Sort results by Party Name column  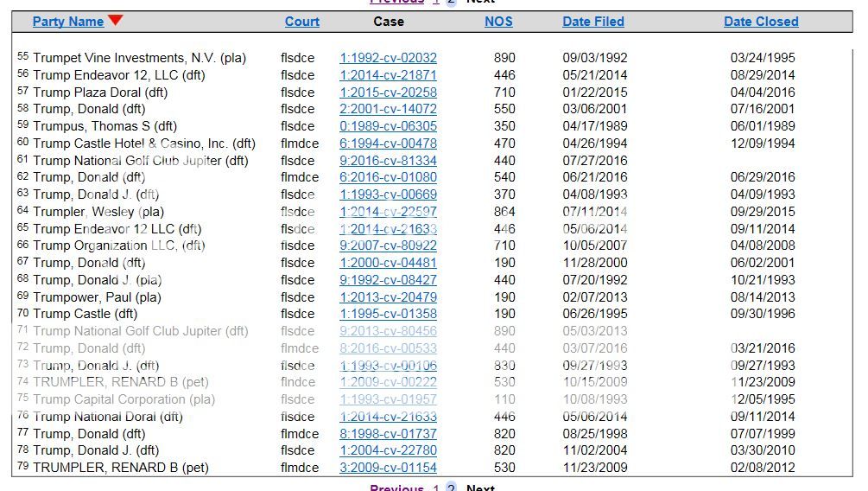68,22
